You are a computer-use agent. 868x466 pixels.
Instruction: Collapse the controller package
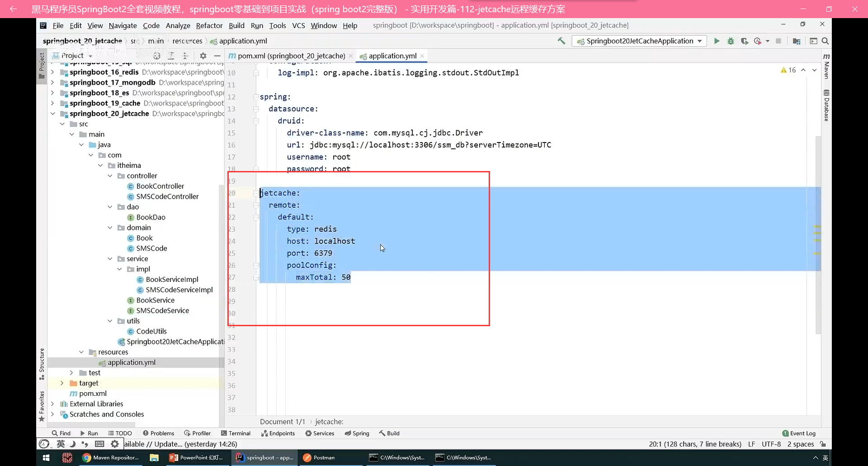click(110, 176)
